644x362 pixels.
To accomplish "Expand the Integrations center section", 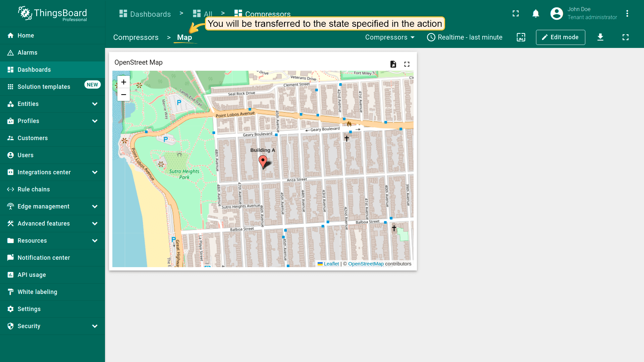I will click(95, 172).
